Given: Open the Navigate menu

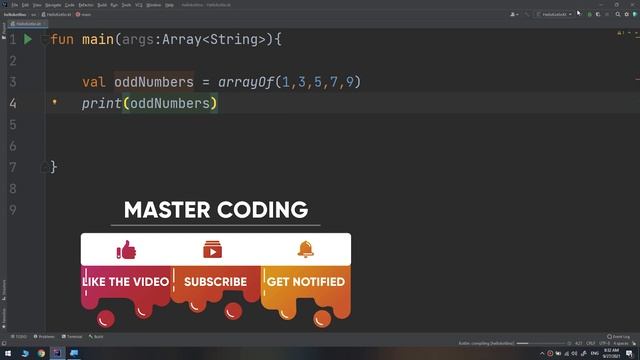Looking at the screenshot, I should click(x=53, y=5).
